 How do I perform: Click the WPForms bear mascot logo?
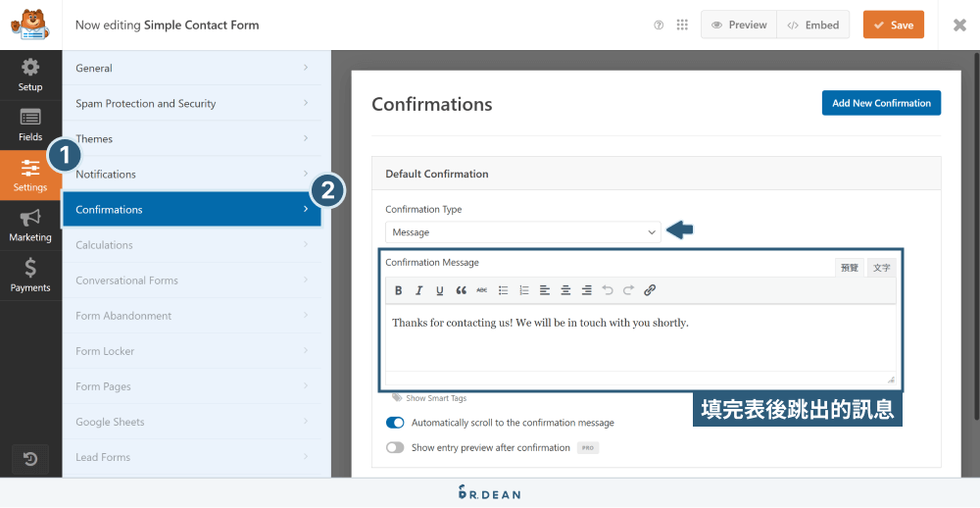point(30,25)
